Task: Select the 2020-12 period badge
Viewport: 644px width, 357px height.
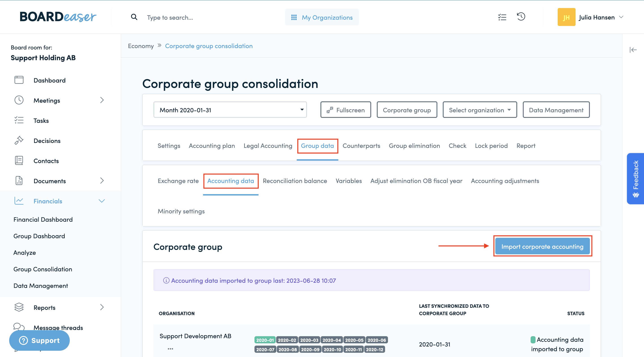Action: pyautogui.click(x=375, y=349)
